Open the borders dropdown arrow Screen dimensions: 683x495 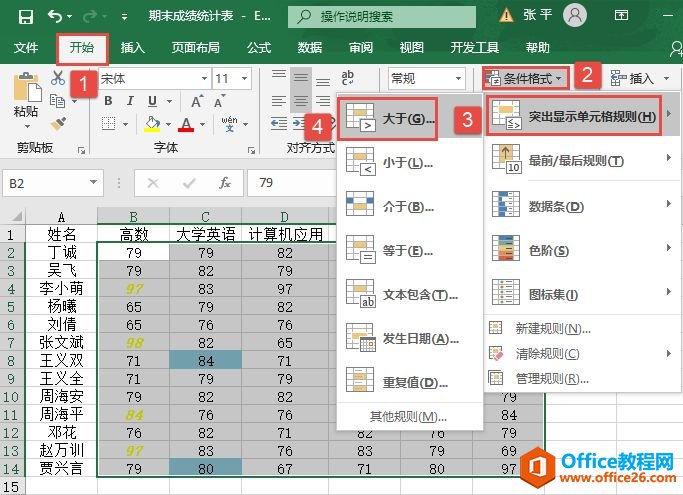pyautogui.click(x=125, y=125)
